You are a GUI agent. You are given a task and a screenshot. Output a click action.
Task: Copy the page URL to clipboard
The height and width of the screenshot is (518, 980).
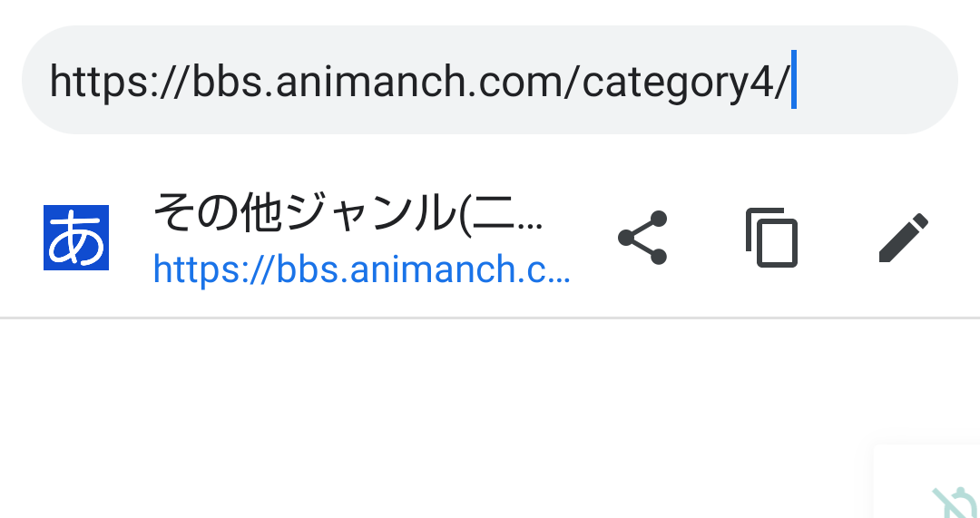[x=772, y=238]
